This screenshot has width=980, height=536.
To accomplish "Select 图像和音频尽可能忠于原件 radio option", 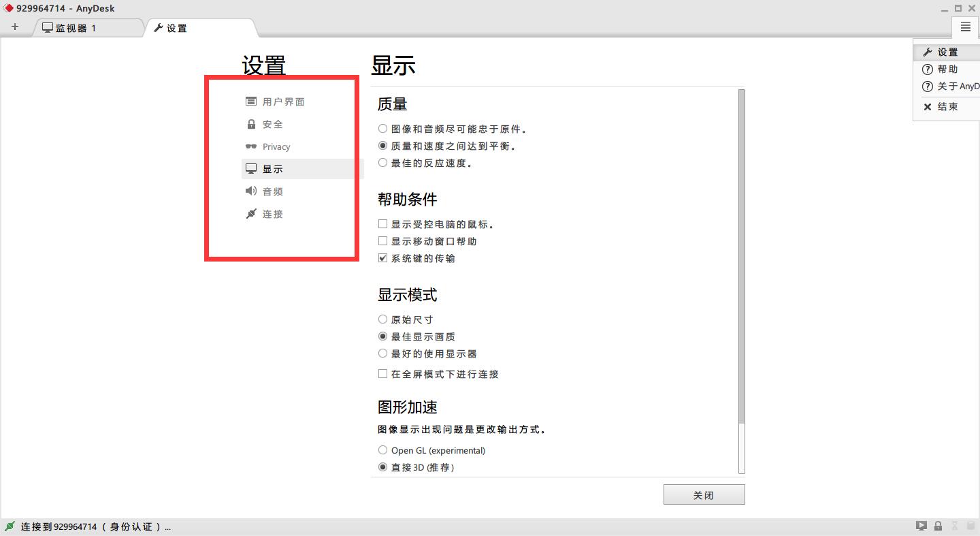I will (x=382, y=129).
